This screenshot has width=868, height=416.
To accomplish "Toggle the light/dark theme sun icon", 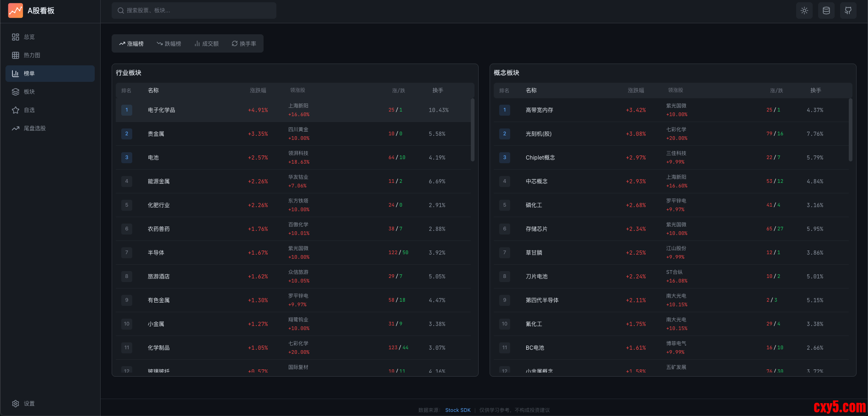I will click(804, 11).
